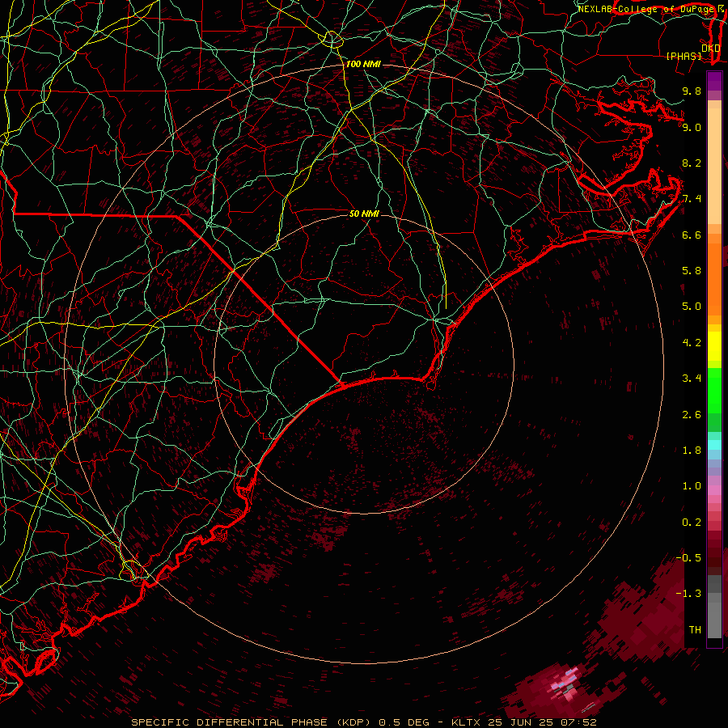Viewport: 728px width, 728px height.
Task: Click the 5.8 value on color scale
Action: (692, 271)
